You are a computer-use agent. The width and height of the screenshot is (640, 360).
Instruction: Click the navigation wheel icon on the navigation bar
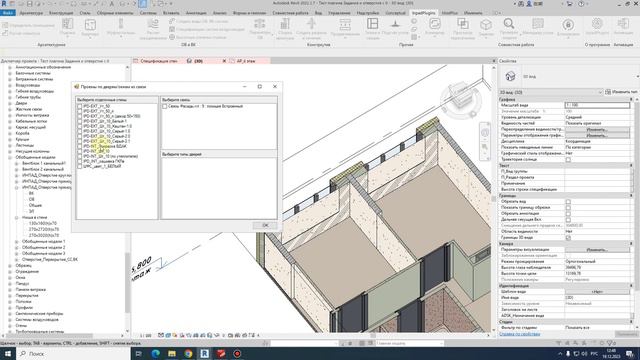(484, 133)
